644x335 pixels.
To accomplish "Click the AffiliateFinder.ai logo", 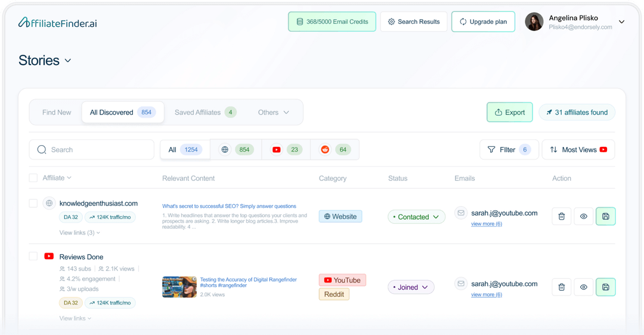I will pyautogui.click(x=57, y=23).
